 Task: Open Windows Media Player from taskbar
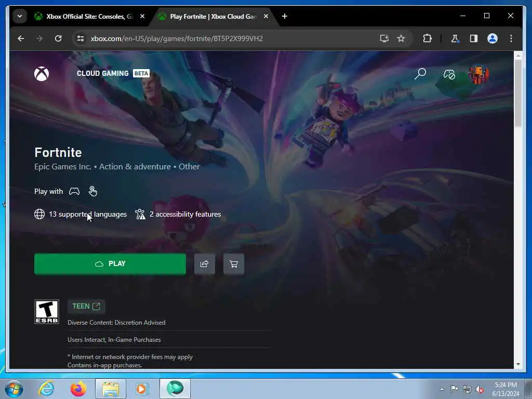click(x=141, y=389)
